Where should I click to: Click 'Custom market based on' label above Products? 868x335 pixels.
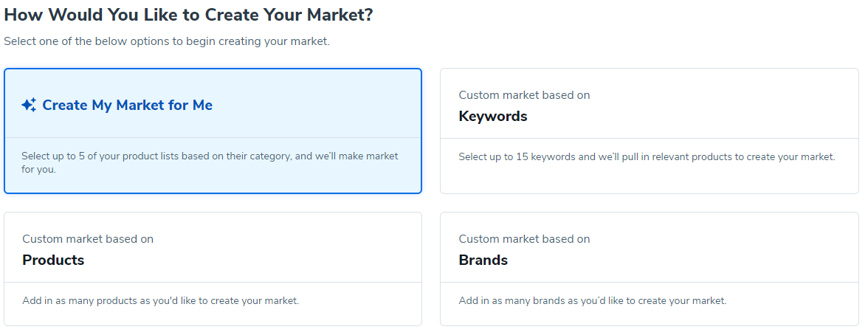click(x=88, y=239)
